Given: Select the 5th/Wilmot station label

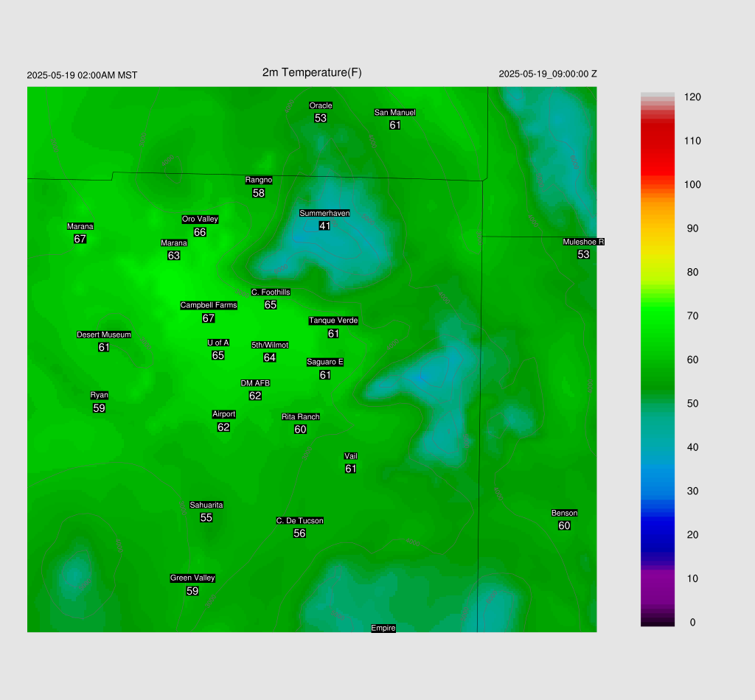Looking at the screenshot, I should pos(270,345).
